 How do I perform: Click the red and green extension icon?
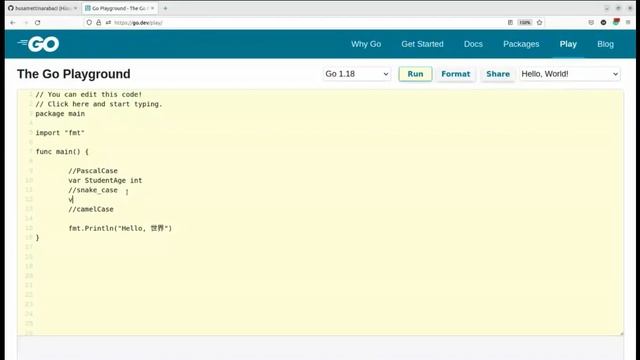[x=616, y=22]
